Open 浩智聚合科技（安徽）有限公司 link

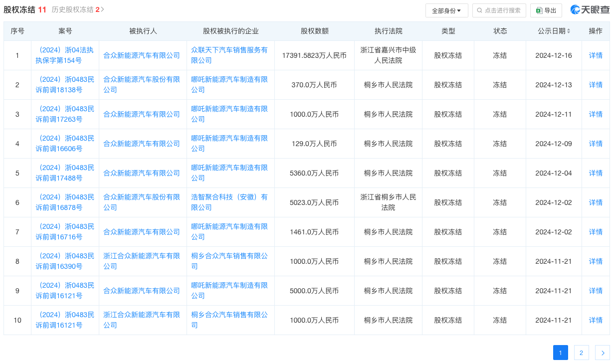point(229,202)
